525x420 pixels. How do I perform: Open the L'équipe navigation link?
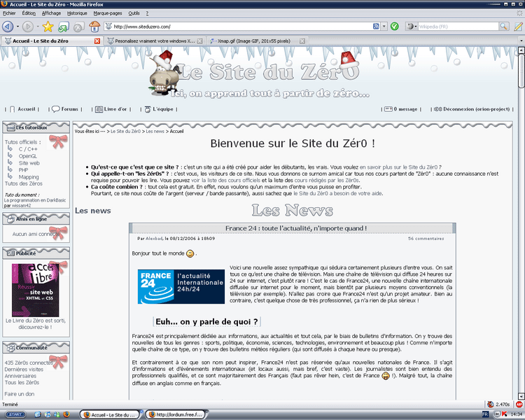(x=162, y=109)
